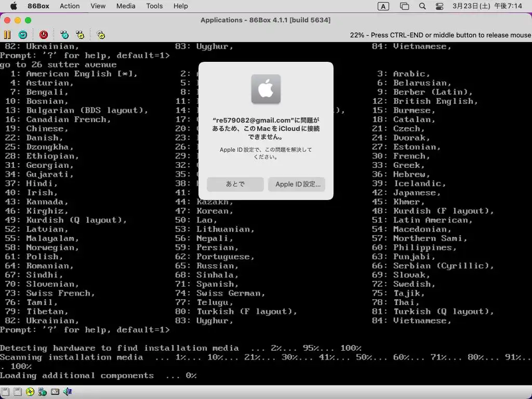Click '39: Icelandic,' entry
Viewport: 532px width, 399px height.
409,183
